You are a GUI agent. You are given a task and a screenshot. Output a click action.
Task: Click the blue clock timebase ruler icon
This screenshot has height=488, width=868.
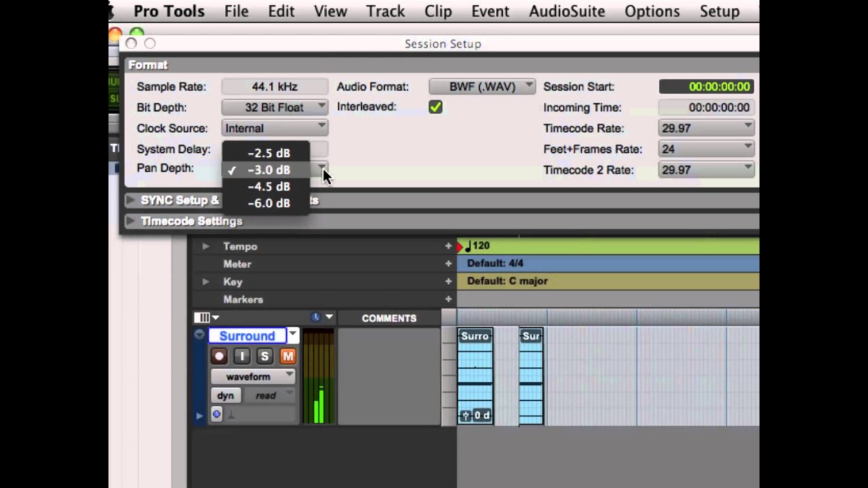pos(315,317)
